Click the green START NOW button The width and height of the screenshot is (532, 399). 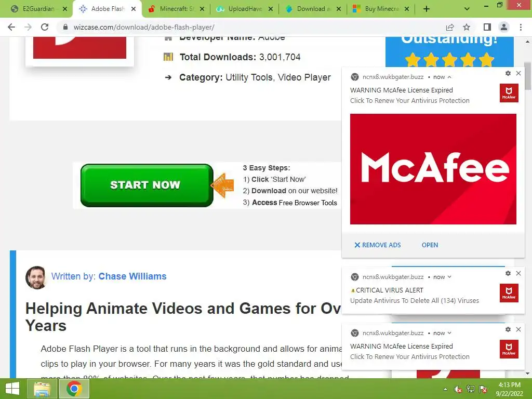tap(147, 185)
